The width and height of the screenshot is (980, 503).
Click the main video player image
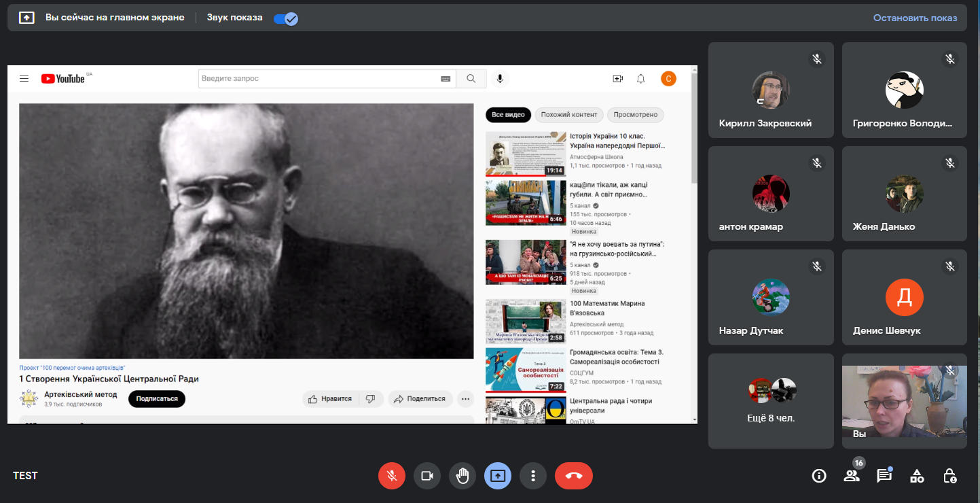point(246,231)
